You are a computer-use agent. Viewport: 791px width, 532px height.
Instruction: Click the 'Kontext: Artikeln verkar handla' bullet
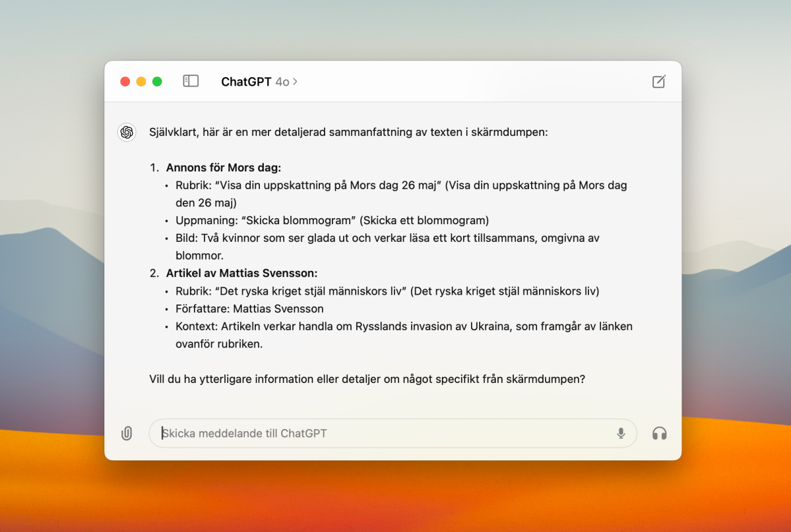coord(404,326)
